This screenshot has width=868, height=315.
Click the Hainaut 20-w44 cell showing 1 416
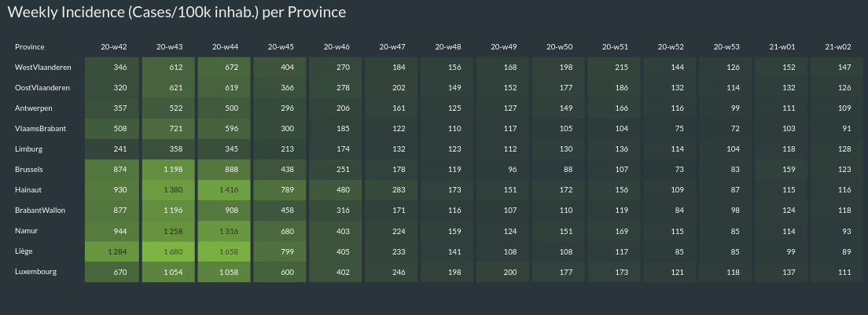pos(225,190)
